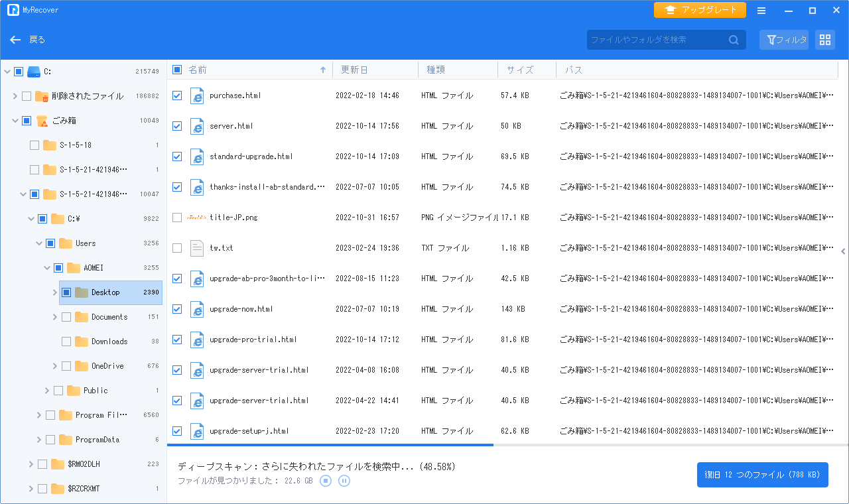Open the hamburger menu in title bar
Viewport: 849px width, 504px height.
[x=761, y=11]
